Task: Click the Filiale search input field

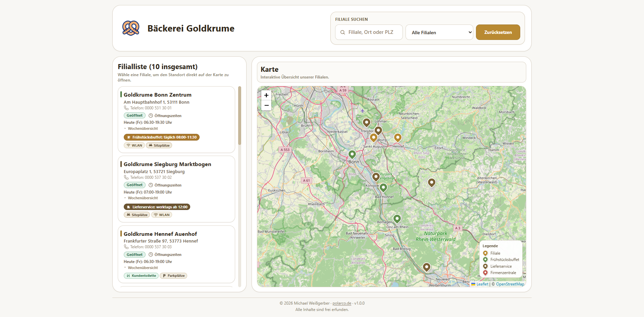Action: (x=371, y=33)
